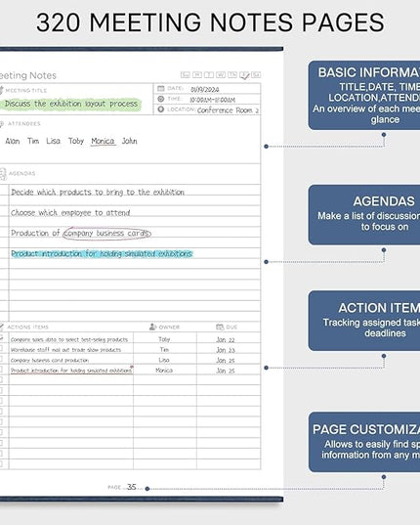Viewport: 420px width, 525px height.
Task: Click the green highlighted meeting title
Action: [x=71, y=104]
